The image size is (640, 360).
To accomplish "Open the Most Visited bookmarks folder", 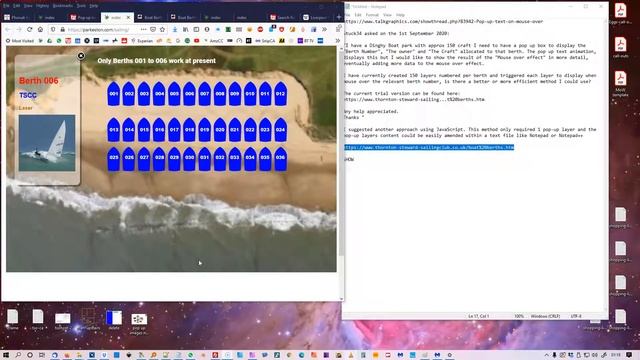I will point(20,41).
